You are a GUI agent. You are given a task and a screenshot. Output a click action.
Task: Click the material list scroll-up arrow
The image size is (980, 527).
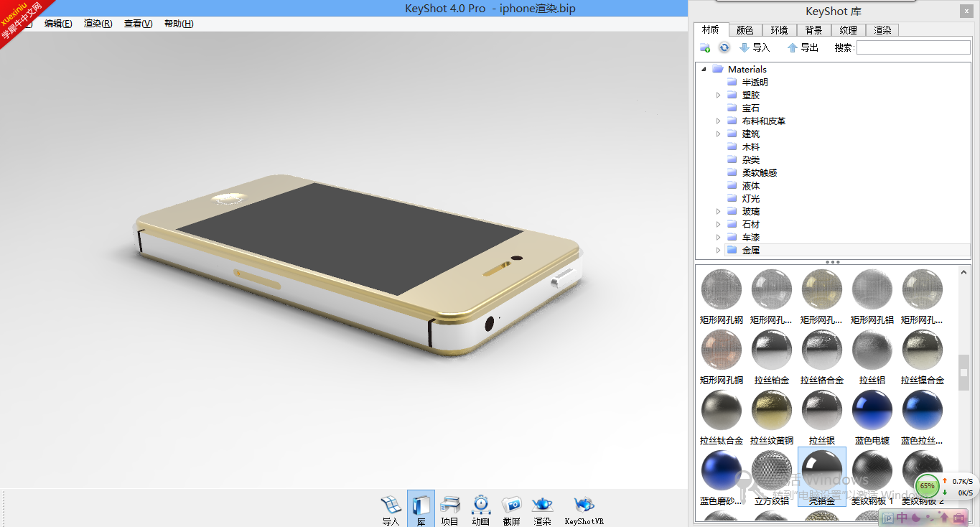point(964,272)
